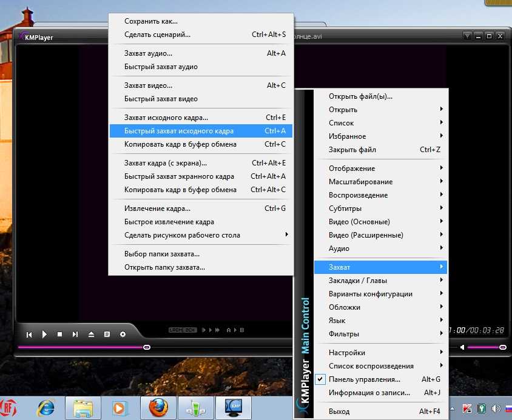
Task: Click the previous track button in KMPlayer
Action: [x=29, y=335]
